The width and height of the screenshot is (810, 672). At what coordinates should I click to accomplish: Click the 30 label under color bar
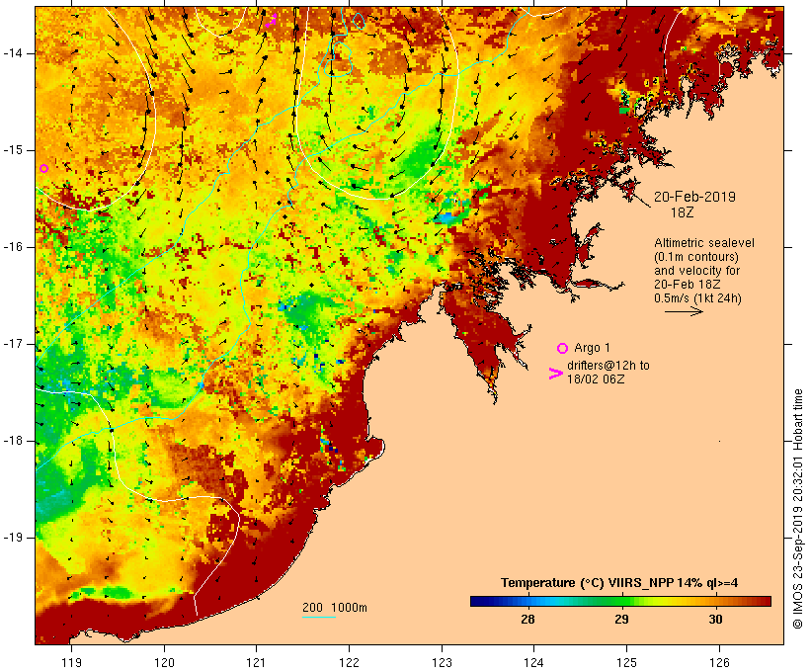coord(715,619)
